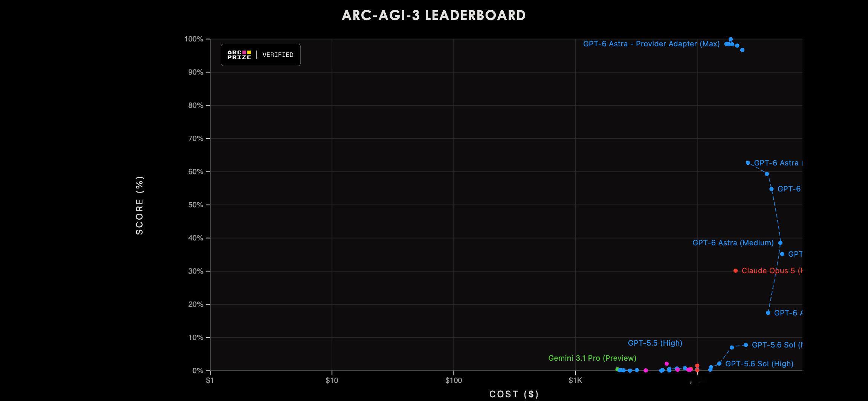Click the data point beside the cut-off GPT-5.6 Sol label near 8%
The width and height of the screenshot is (868, 401).
click(x=746, y=345)
